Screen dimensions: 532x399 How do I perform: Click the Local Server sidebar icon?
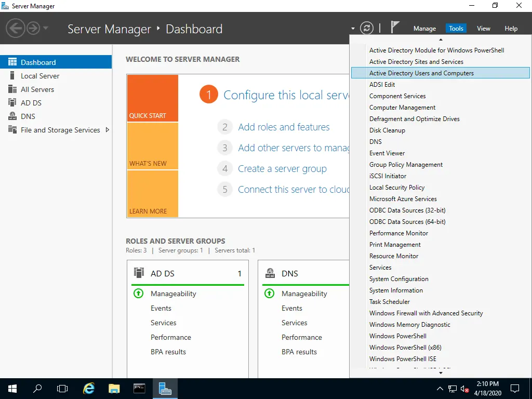(12, 76)
